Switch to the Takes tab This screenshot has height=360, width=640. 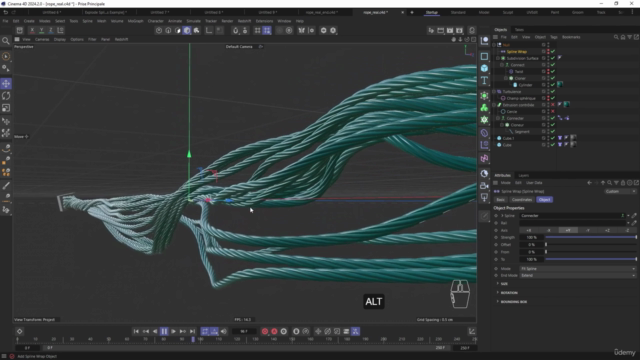pyautogui.click(x=519, y=30)
